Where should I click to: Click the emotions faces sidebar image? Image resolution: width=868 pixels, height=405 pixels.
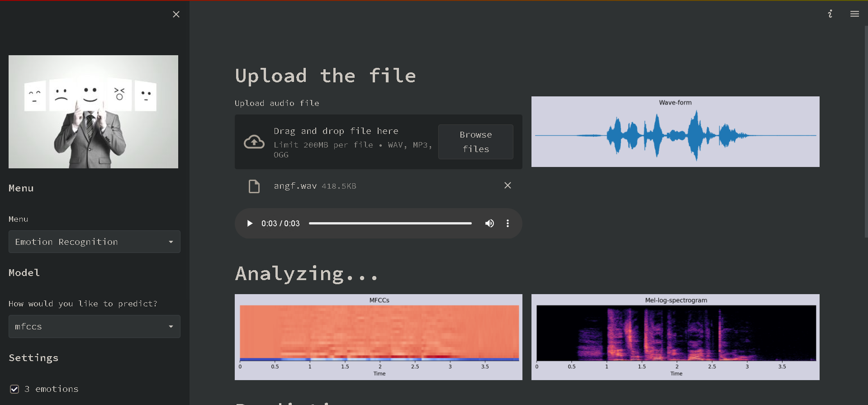[x=93, y=112]
